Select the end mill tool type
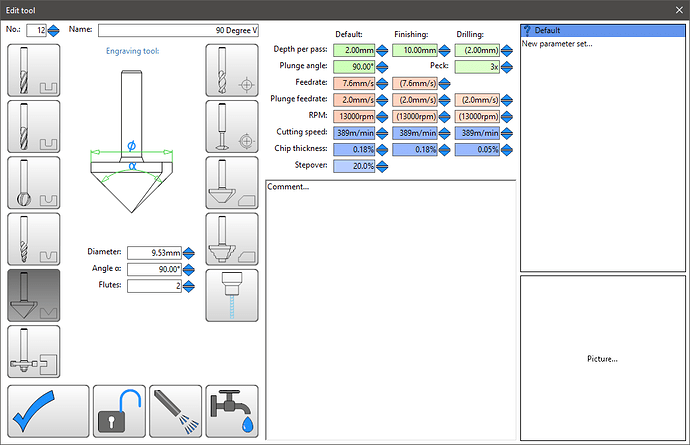The image size is (690, 445). coord(34,71)
